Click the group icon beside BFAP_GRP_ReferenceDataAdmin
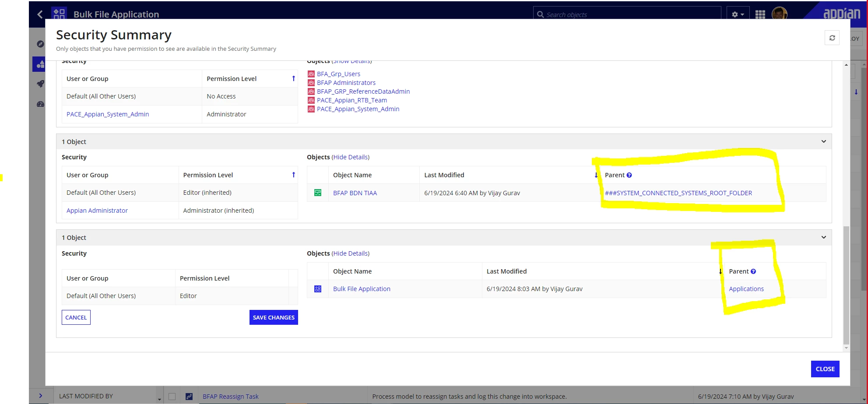 tap(311, 91)
